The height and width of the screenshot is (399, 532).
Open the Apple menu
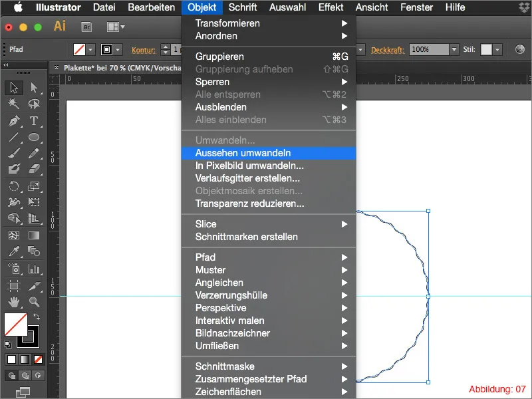pos(19,7)
